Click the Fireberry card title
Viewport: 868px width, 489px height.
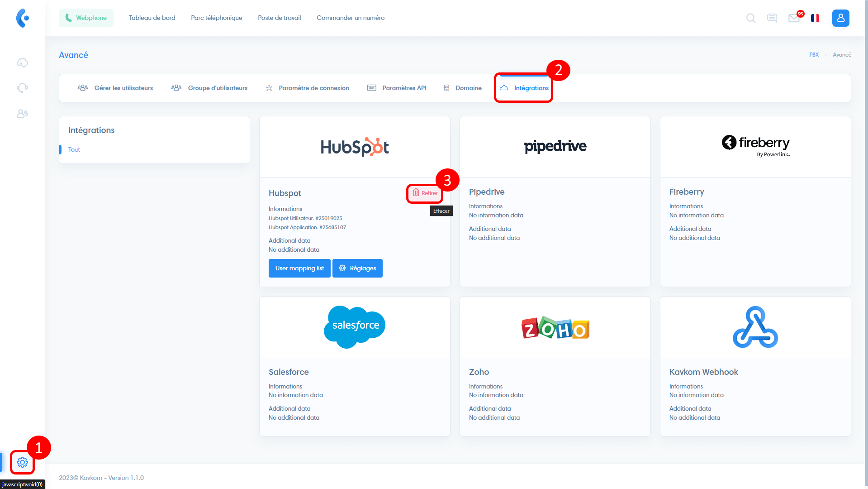click(687, 192)
